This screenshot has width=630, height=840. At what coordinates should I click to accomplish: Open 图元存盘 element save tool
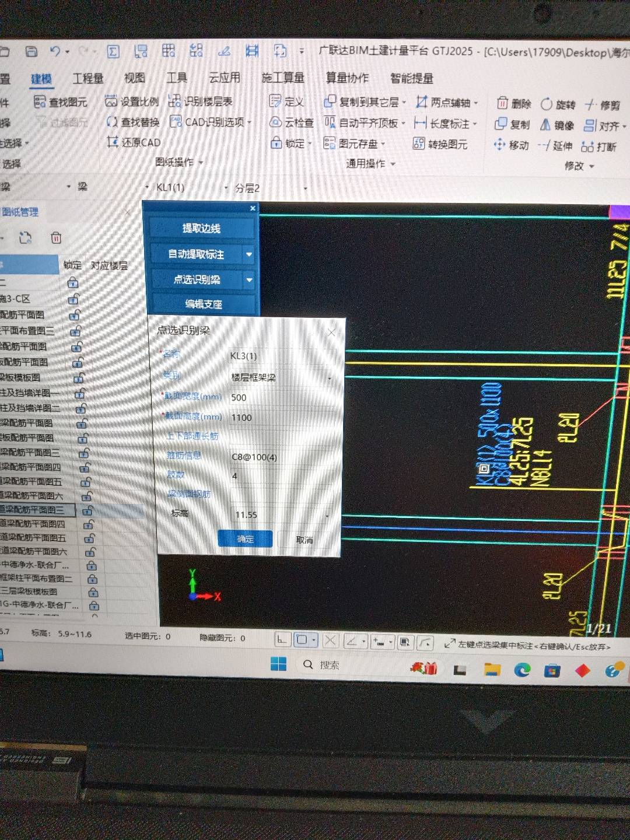coord(355,143)
